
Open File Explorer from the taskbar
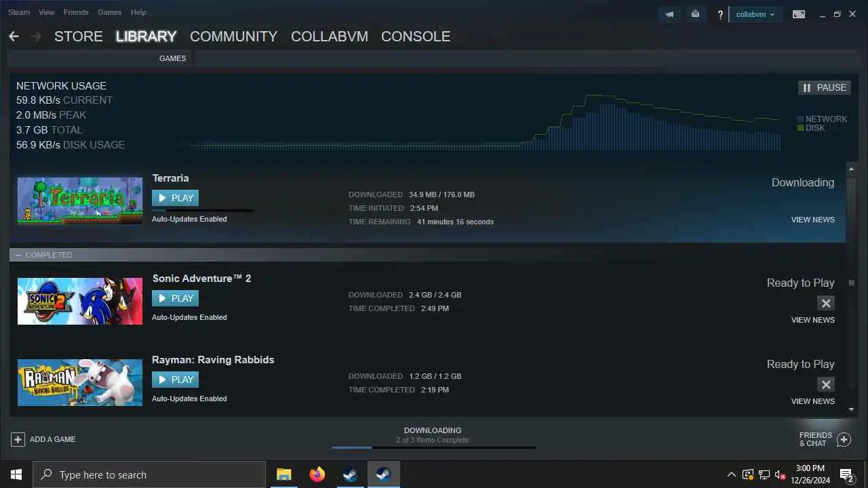pyautogui.click(x=283, y=474)
